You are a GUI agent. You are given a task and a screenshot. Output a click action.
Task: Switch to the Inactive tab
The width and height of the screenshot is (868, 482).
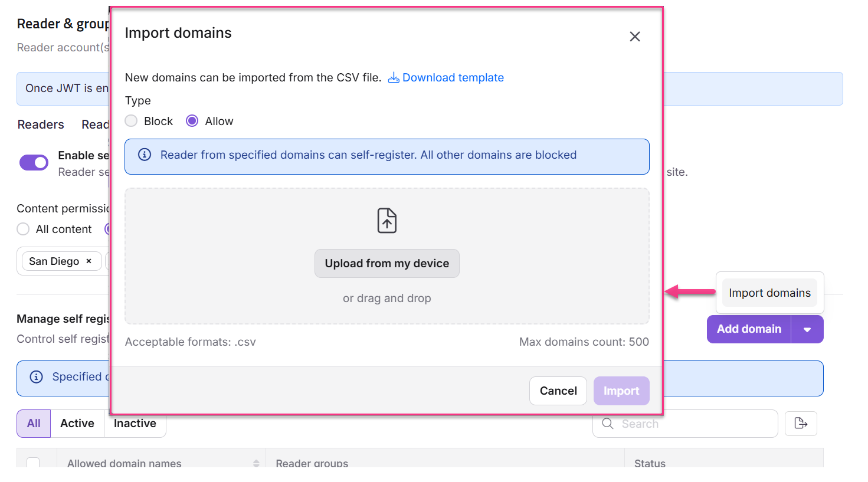[135, 423]
